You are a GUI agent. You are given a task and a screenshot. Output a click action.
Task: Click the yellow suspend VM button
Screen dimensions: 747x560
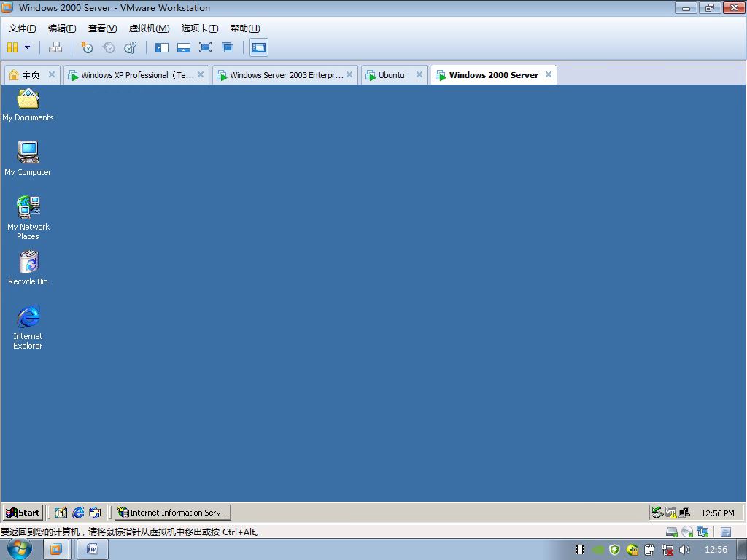click(x=12, y=47)
